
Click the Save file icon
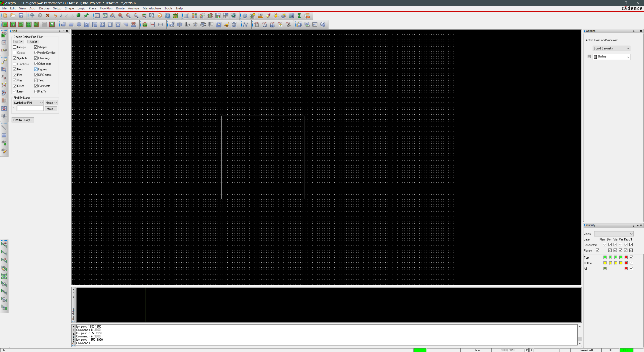[21, 15]
